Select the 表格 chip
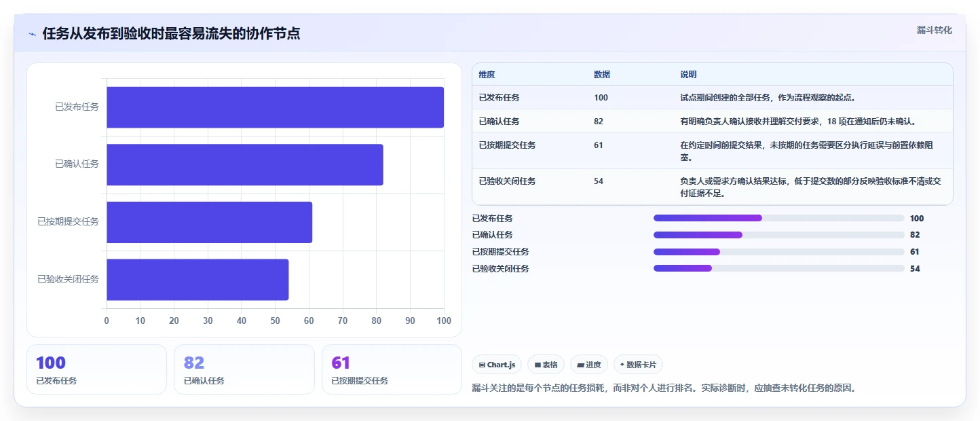The height and width of the screenshot is (421, 980). tap(546, 365)
